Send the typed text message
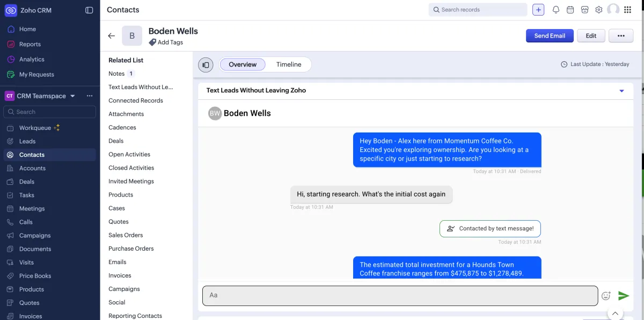Viewport: 644px width, 320px height. [x=624, y=295]
